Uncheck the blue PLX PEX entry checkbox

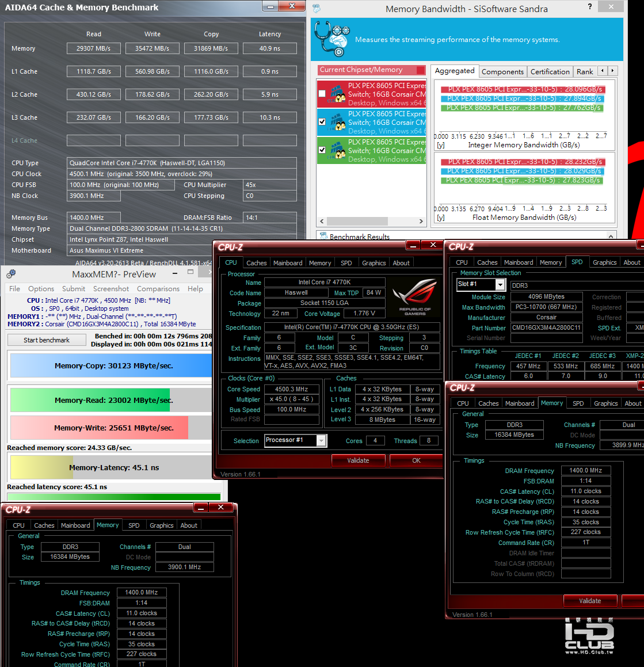[x=322, y=121]
